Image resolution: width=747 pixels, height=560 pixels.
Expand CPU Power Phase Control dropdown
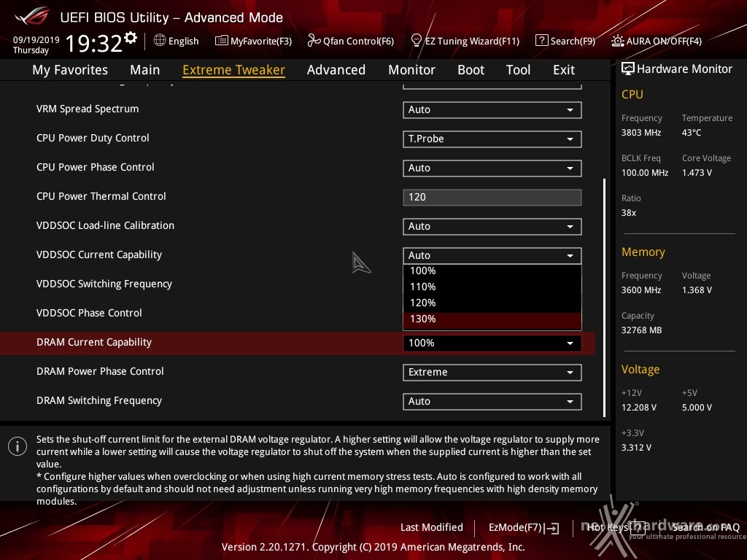pyautogui.click(x=492, y=168)
